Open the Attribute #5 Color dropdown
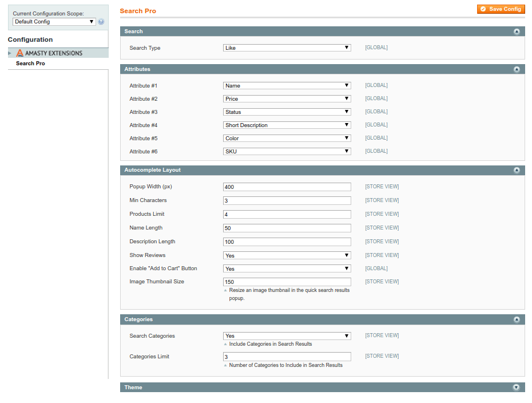 (287, 139)
